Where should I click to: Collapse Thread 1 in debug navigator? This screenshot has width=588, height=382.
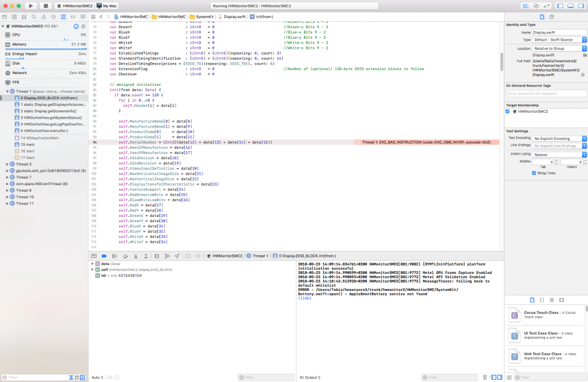click(7, 92)
